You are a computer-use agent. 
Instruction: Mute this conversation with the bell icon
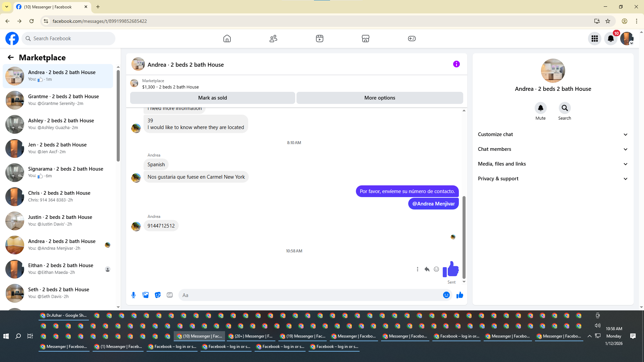pos(540,108)
